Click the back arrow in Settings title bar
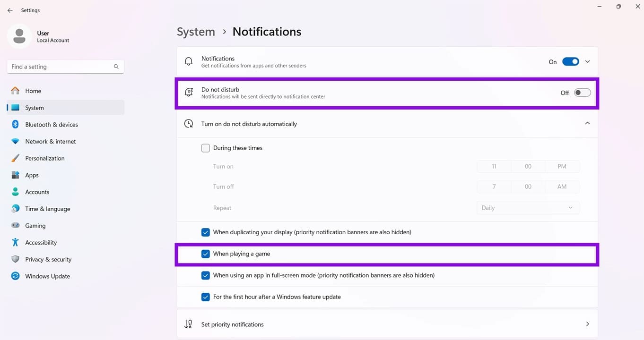Screen dimensions: 644x340 (x=10, y=10)
